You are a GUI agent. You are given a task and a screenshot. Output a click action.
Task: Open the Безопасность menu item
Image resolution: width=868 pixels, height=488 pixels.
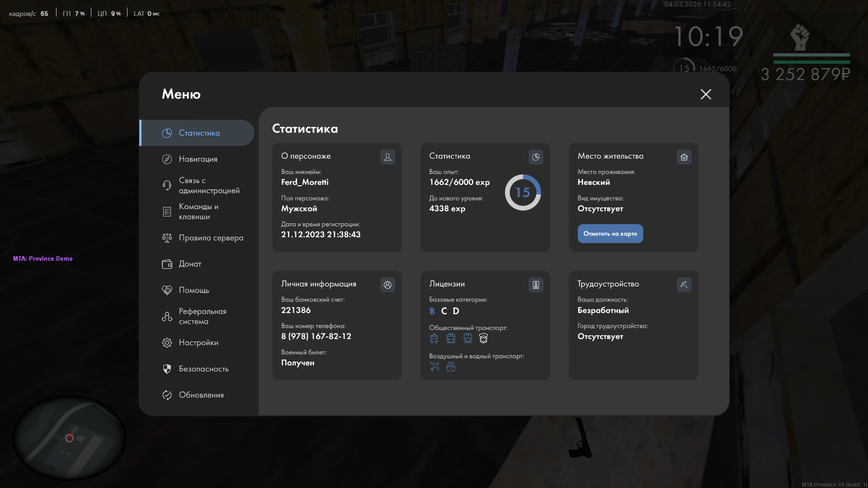tap(203, 369)
